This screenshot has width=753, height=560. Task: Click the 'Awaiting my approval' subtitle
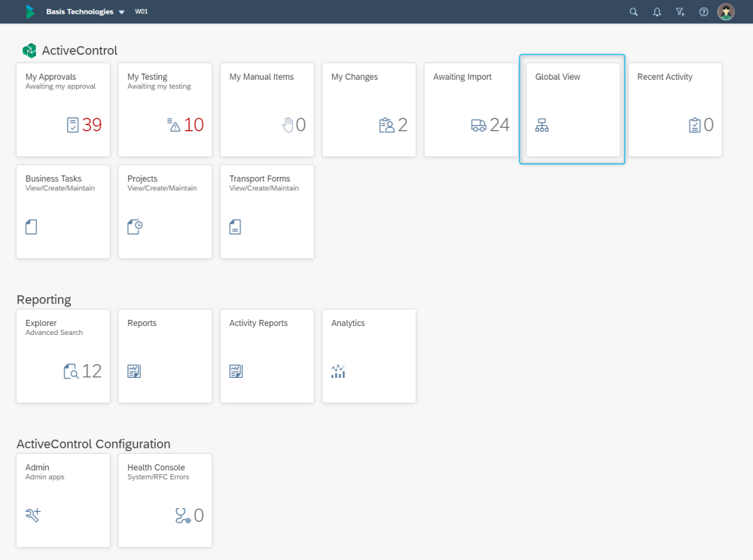60,87
